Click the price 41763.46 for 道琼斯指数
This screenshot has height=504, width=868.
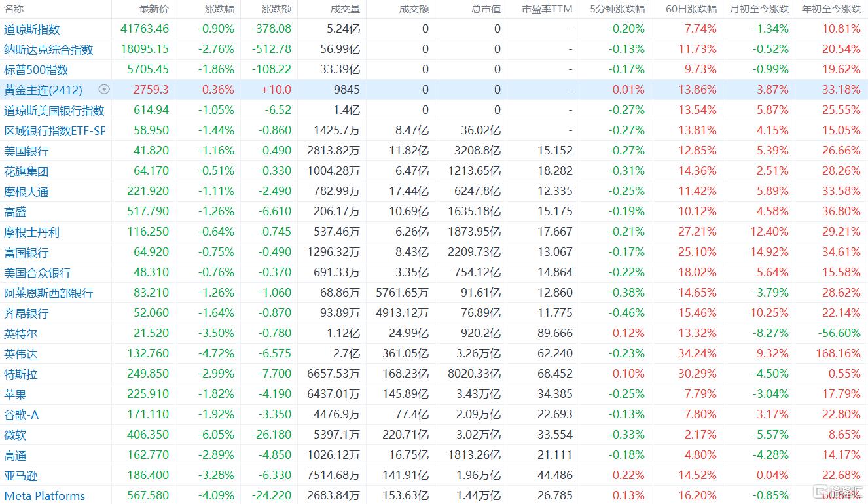point(145,29)
